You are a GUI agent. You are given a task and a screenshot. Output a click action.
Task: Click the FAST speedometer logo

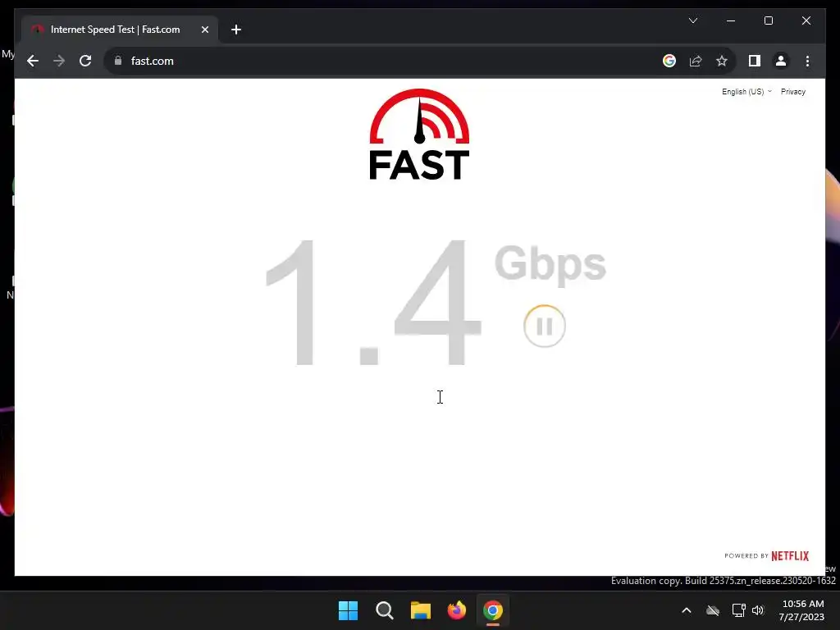click(x=419, y=135)
